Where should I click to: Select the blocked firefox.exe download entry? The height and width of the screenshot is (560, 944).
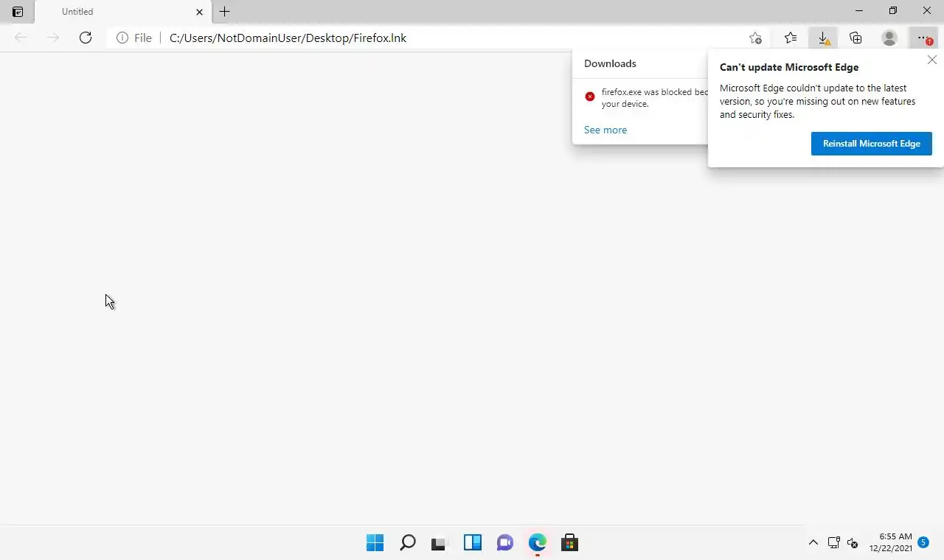coord(640,98)
